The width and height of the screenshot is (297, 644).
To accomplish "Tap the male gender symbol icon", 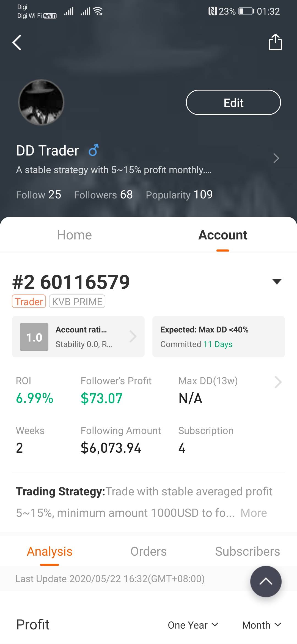I will point(94,150).
